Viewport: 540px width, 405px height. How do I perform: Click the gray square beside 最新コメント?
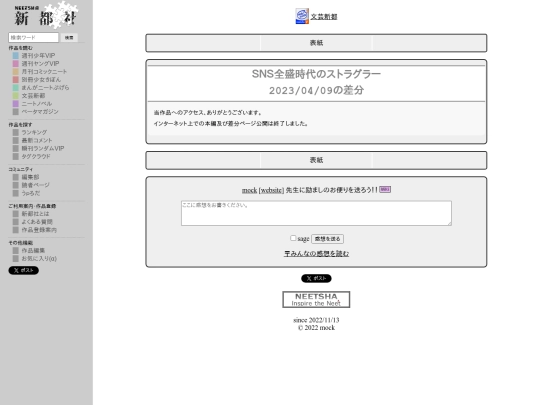(15, 140)
